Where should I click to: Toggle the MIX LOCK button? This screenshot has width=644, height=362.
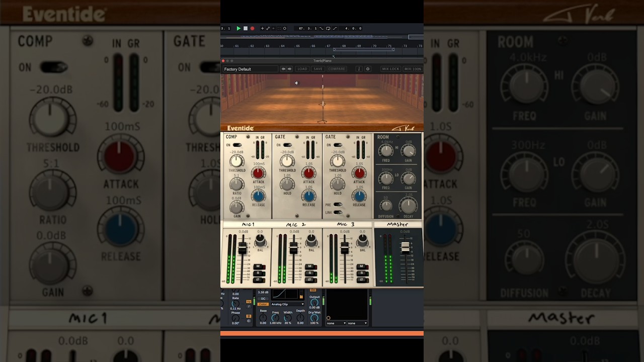[x=390, y=69]
